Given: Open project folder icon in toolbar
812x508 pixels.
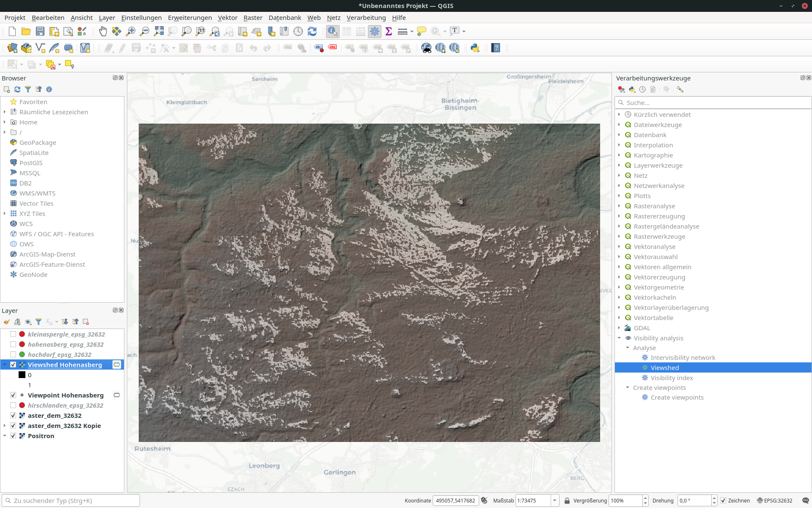Looking at the screenshot, I should pyautogui.click(x=26, y=31).
